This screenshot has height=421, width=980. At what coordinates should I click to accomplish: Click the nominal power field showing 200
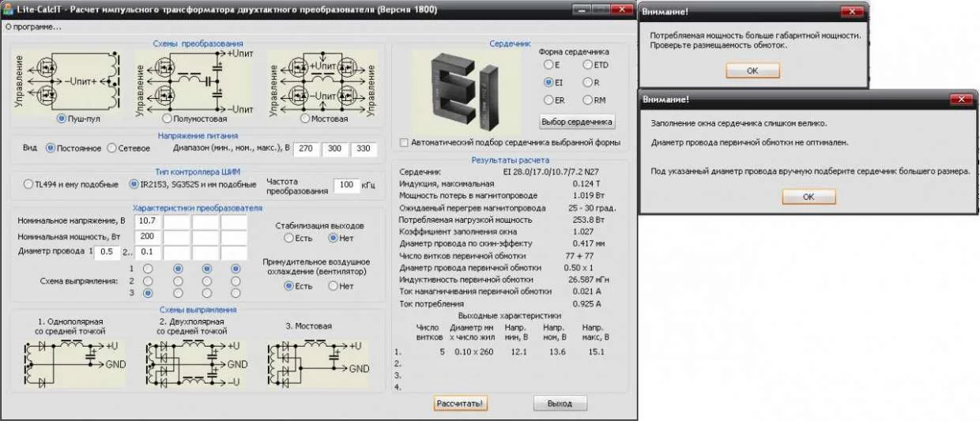[147, 237]
